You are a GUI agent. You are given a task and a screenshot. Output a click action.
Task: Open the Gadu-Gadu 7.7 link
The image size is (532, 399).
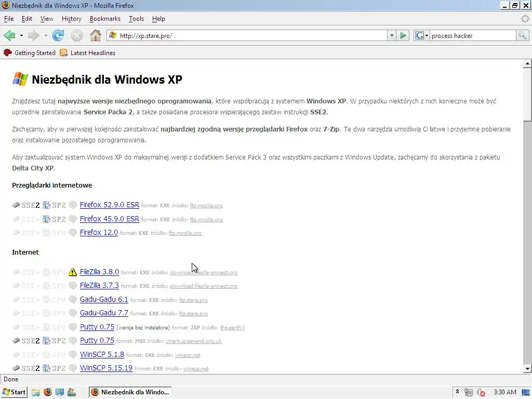(104, 313)
